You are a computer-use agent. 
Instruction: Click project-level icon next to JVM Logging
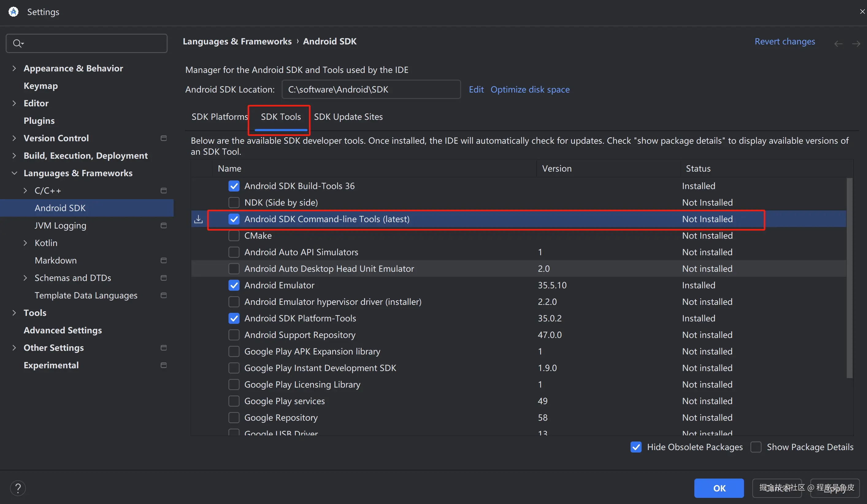(x=164, y=225)
